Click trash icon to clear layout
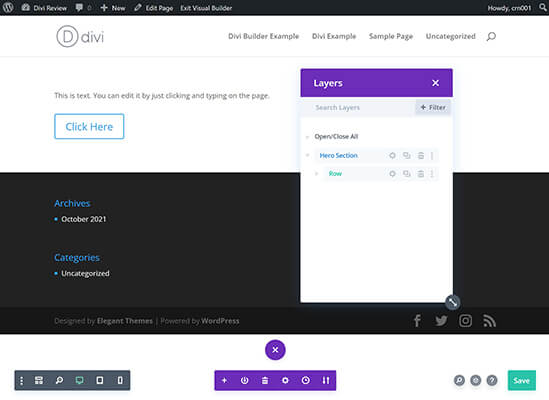 coord(265,380)
